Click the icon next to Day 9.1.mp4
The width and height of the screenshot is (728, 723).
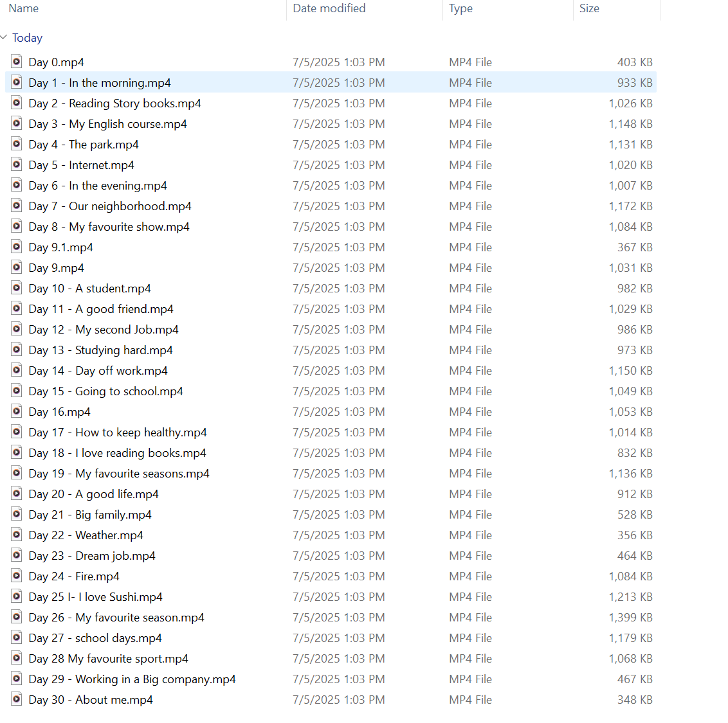pyautogui.click(x=17, y=247)
